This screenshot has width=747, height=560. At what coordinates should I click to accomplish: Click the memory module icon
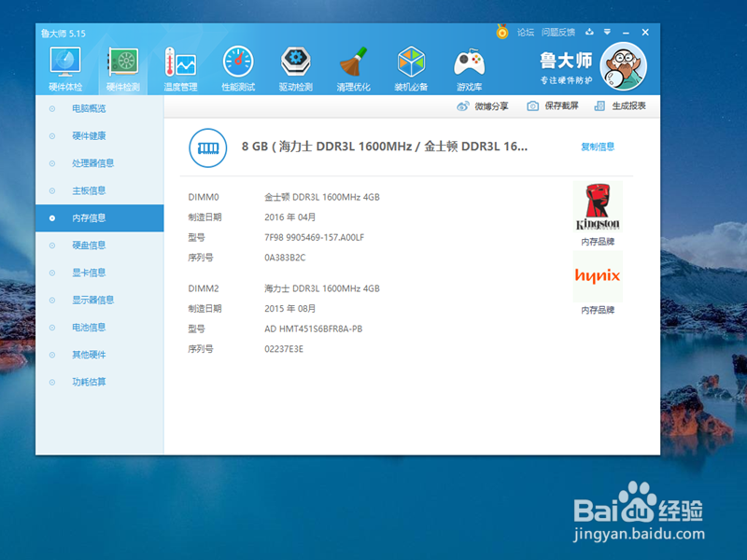coord(207,148)
